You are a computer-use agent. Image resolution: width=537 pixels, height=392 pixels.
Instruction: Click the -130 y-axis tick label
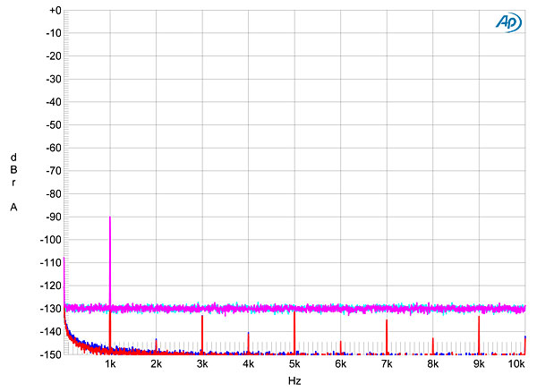[x=51, y=309]
